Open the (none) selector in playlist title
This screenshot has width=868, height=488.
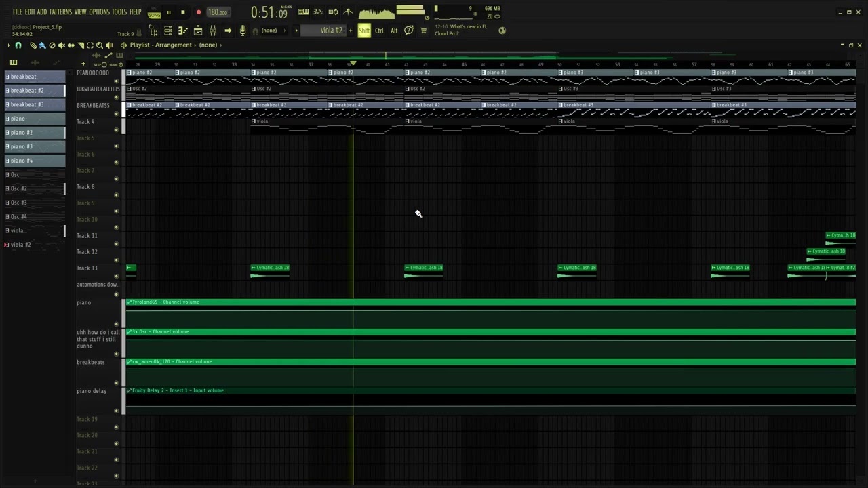208,45
